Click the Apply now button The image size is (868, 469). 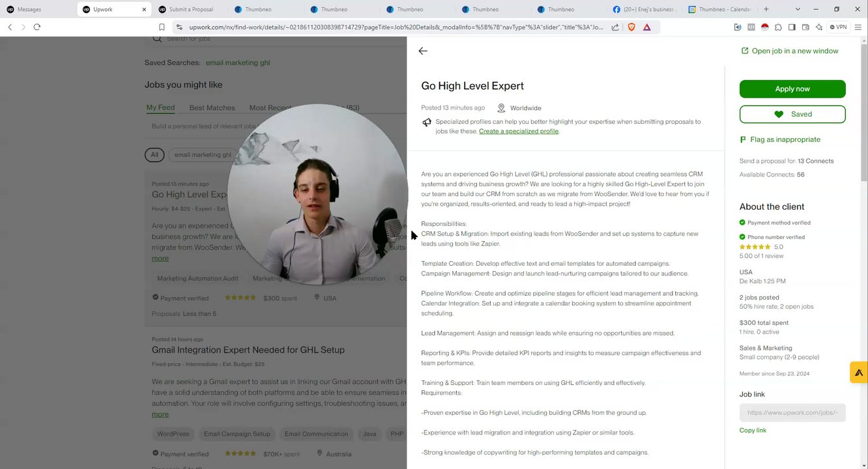coord(792,89)
